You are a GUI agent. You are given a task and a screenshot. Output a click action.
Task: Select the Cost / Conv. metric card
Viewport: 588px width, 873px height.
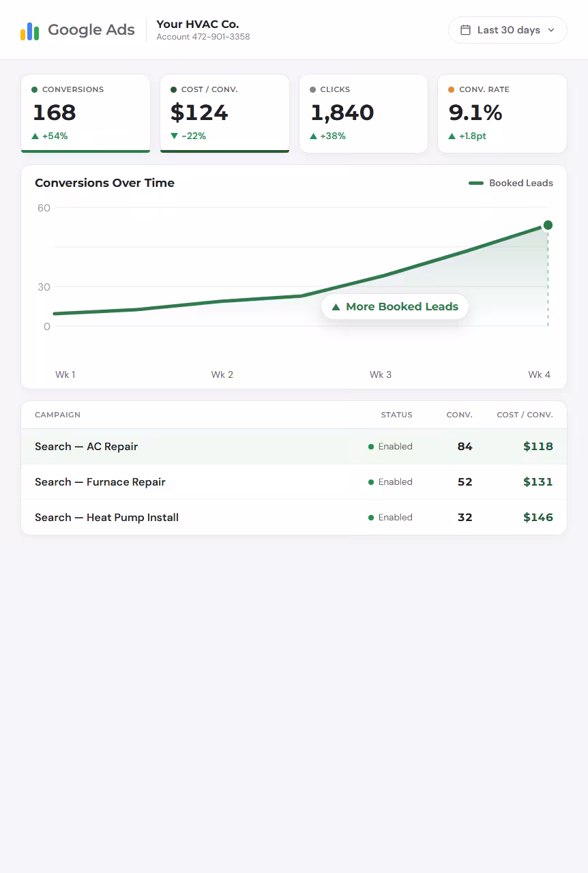(224, 113)
